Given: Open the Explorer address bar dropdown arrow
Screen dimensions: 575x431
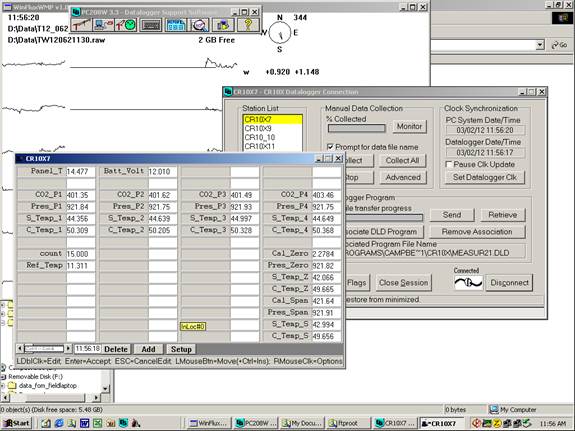Looking at the screenshot, I should [x=539, y=45].
